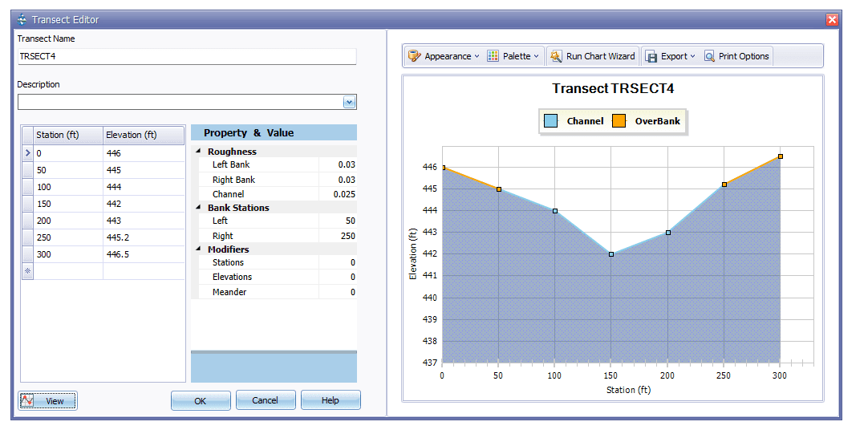Select the Right bank station value 250

point(338,236)
